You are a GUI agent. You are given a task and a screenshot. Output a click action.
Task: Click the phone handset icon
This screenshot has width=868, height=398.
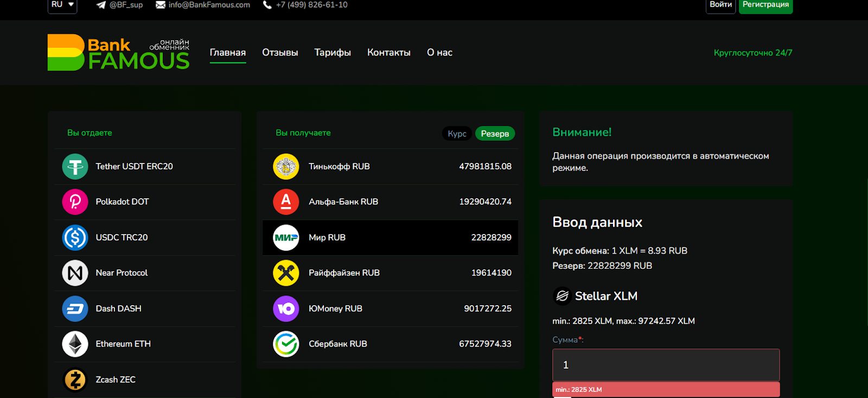267,5
